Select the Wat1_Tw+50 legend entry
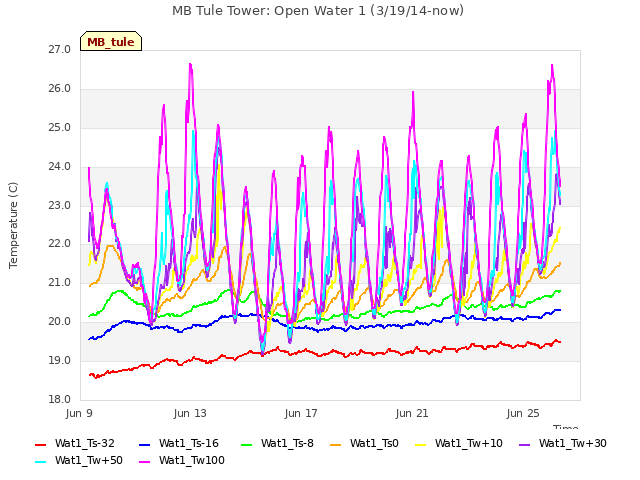The image size is (640, 480). click(79, 460)
